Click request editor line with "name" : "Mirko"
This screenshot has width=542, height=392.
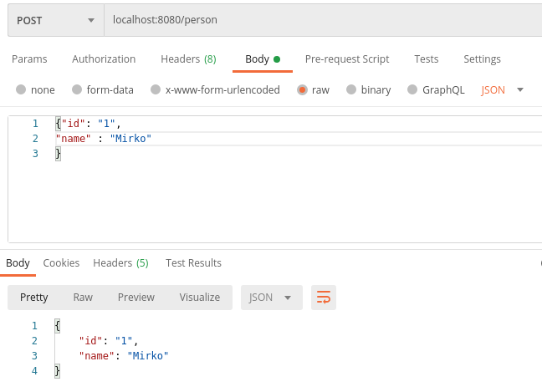tap(104, 139)
